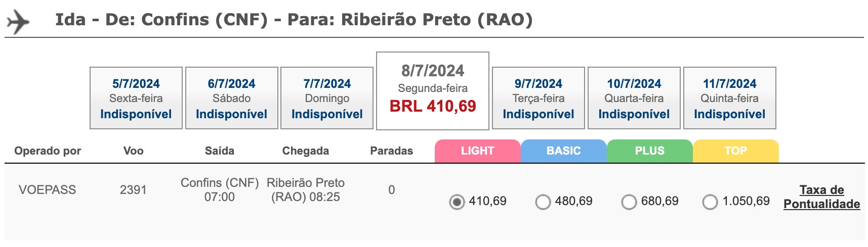Click the airplane icon beside Ida
The image size is (868, 247).
tap(18, 22)
